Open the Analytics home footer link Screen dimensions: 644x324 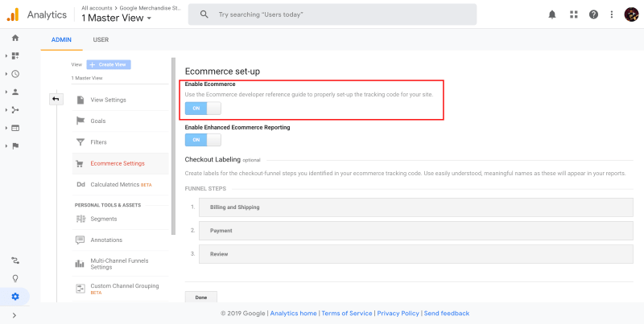(x=293, y=314)
